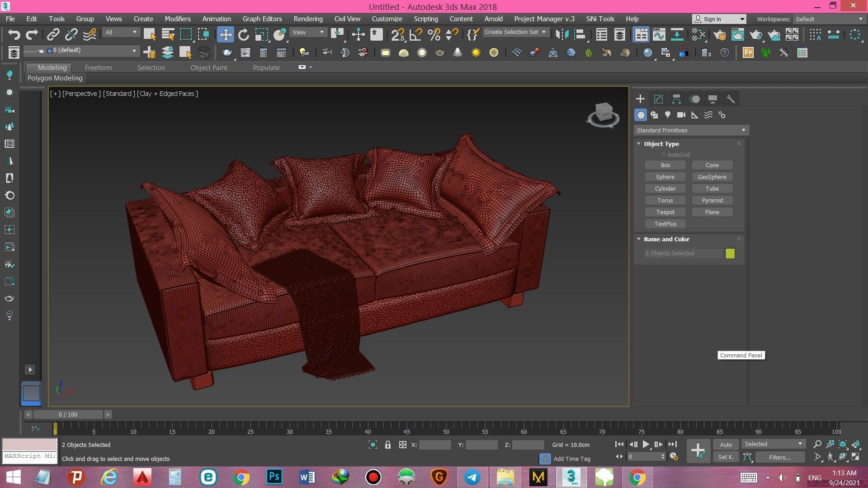Open the selection Filters dialog
Image resolution: width=868 pixels, height=488 pixels.
(779, 457)
